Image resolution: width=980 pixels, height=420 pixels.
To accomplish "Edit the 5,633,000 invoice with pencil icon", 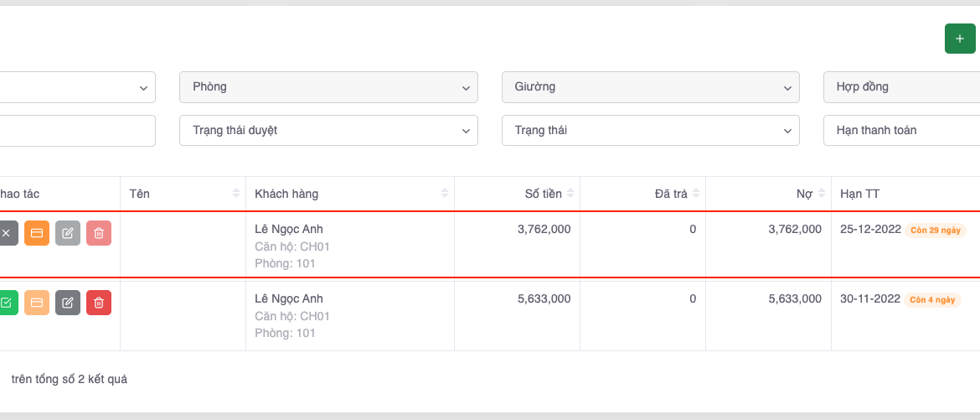I will [x=68, y=303].
